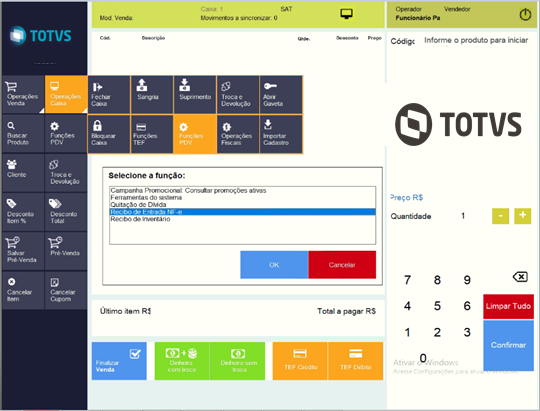Viewport: 540px width, 411px height.
Task: Select Suprimento function
Action: [x=195, y=95]
